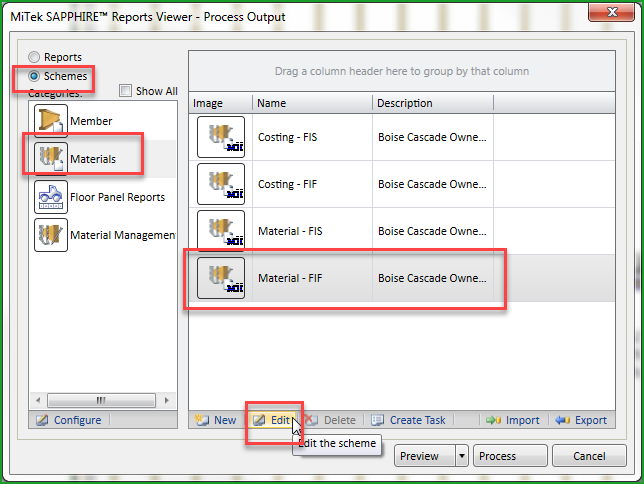Screen dimensions: 644x484
Task: Close the Reports Viewer window
Action: (612, 12)
